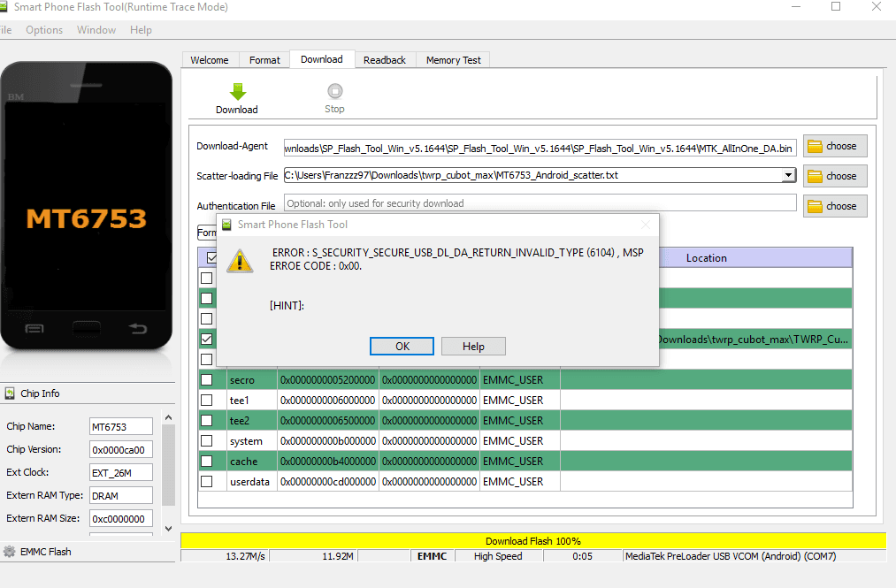The width and height of the screenshot is (896, 588).
Task: Toggle the secro partition checkbox
Action: 207,380
